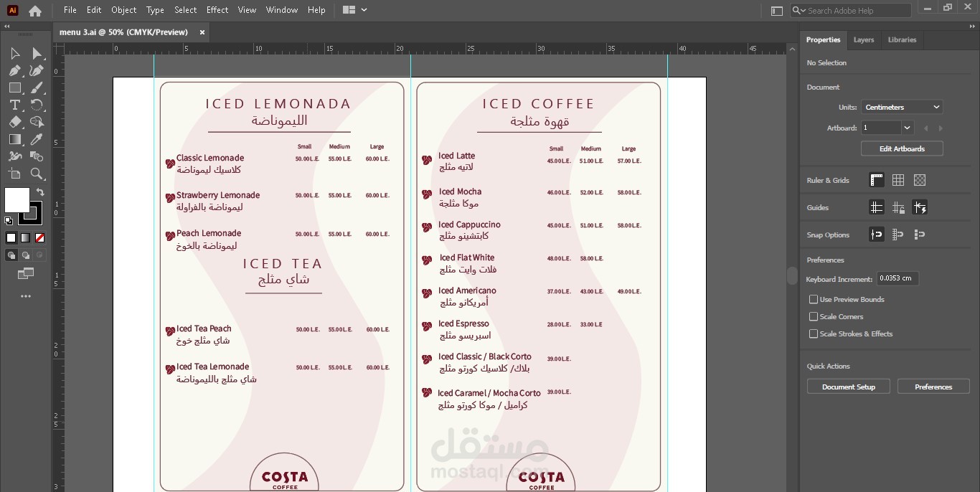Enable Scale Strokes & Effects checkbox
Viewport: 980px width, 492px height.
(x=814, y=333)
